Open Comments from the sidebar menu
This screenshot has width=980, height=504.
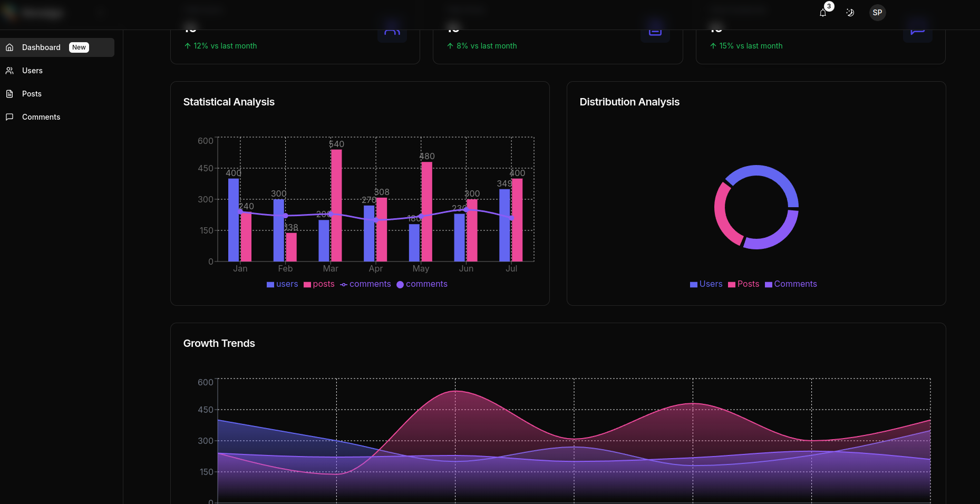click(x=41, y=117)
